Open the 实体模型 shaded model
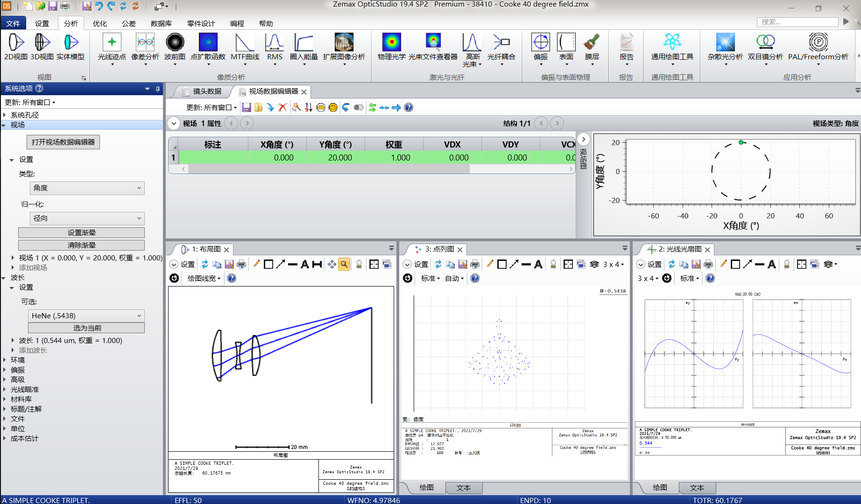Image resolution: width=861 pixels, height=504 pixels. (71, 47)
